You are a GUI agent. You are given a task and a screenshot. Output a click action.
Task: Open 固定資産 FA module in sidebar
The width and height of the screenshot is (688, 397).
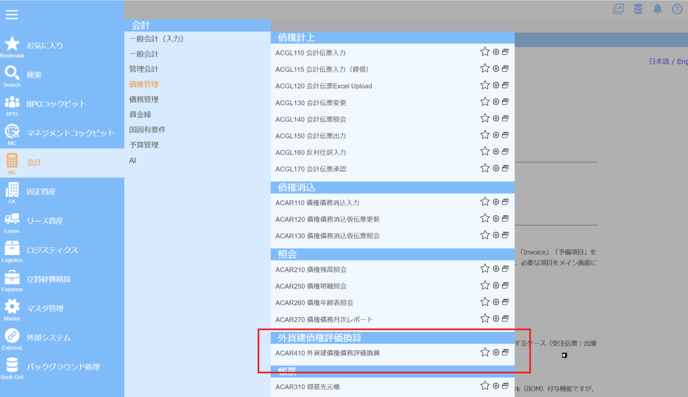click(x=62, y=192)
